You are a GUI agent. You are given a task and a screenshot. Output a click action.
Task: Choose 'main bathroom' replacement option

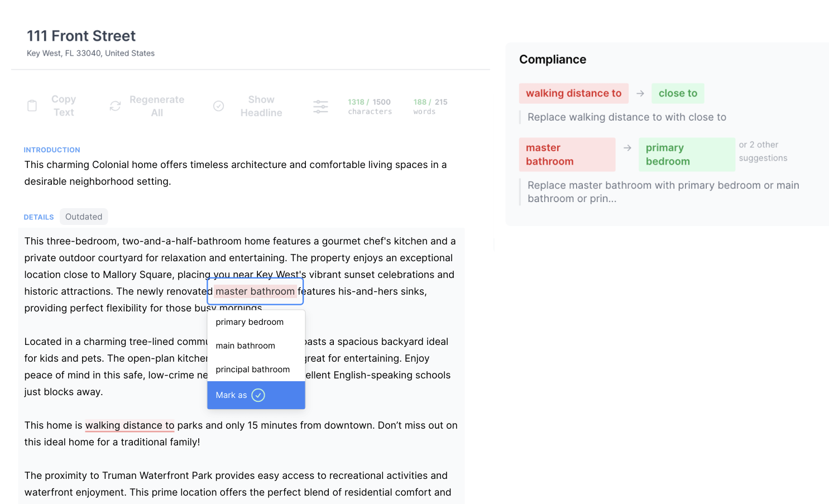(x=245, y=346)
